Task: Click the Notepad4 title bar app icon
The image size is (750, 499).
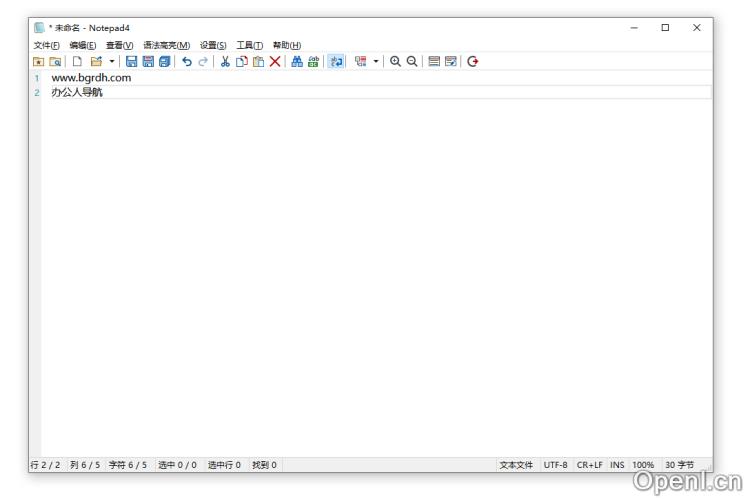Action: click(x=39, y=28)
